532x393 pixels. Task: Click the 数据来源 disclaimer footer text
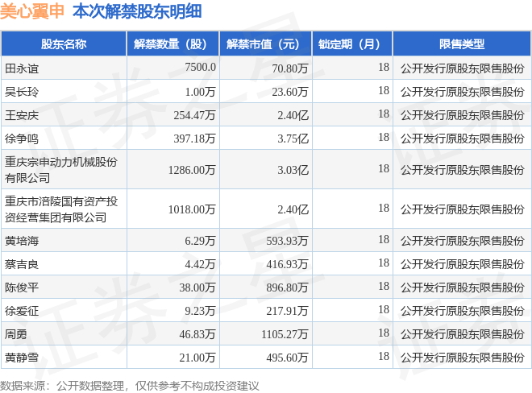129,386
